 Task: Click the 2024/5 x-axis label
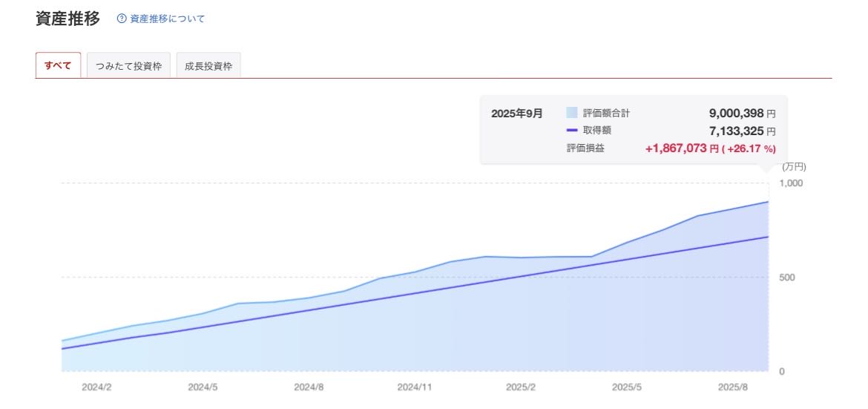(x=203, y=387)
